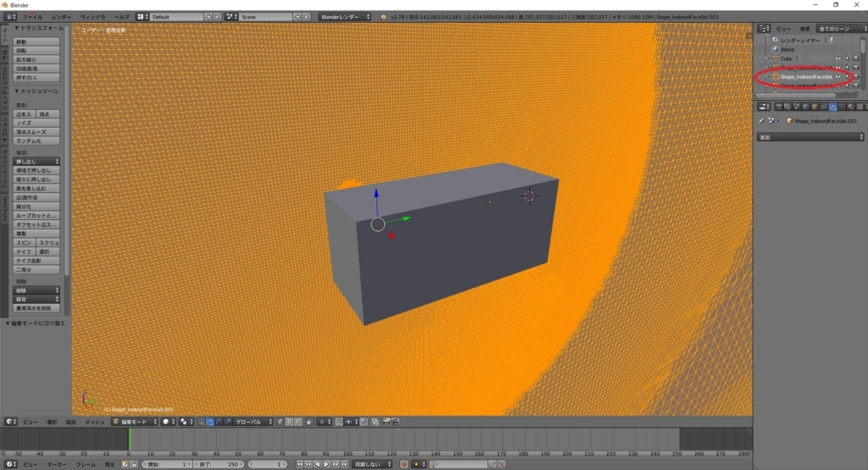868x470 pixels.
Task: Switch to face select mode
Action: [298, 422]
